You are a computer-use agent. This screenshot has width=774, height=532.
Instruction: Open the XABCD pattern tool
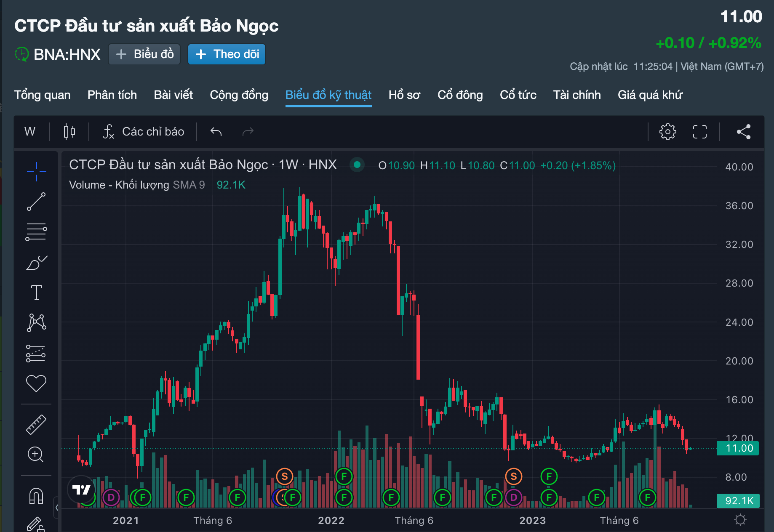click(36, 323)
